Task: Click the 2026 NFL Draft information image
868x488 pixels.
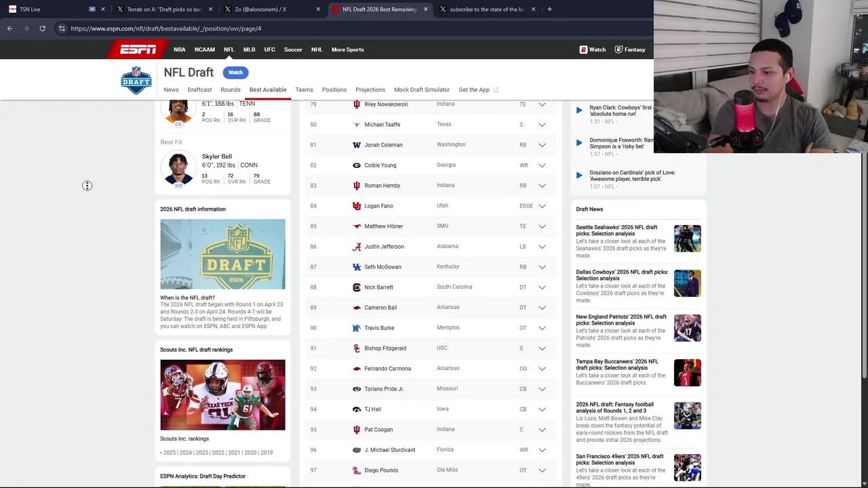Action: 222,254
